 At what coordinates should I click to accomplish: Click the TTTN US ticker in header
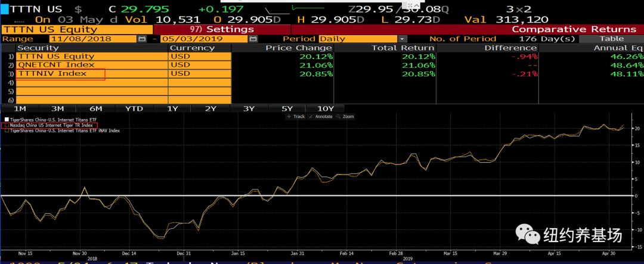(35, 8)
